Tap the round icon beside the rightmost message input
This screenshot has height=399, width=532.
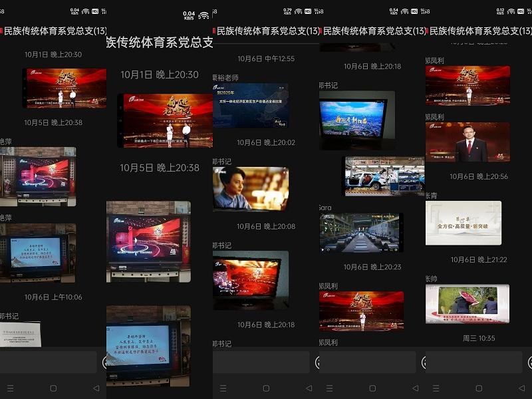pyautogui.click(x=529, y=362)
